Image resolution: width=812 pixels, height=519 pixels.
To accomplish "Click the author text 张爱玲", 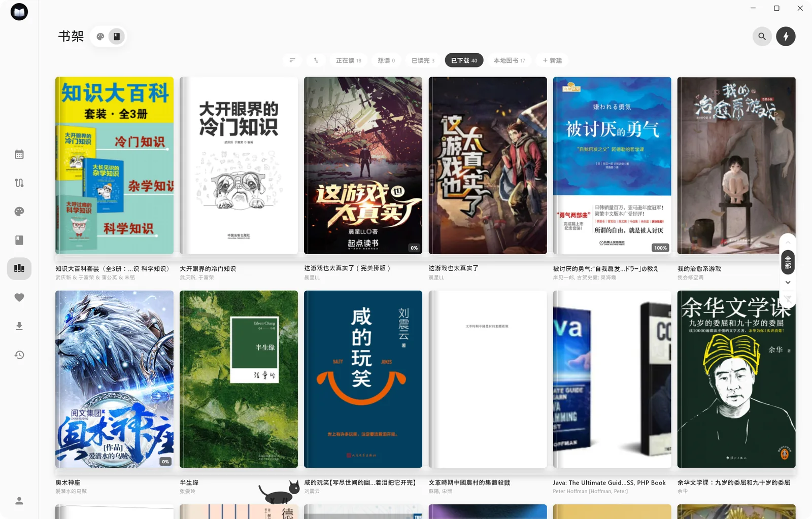I will (187, 491).
